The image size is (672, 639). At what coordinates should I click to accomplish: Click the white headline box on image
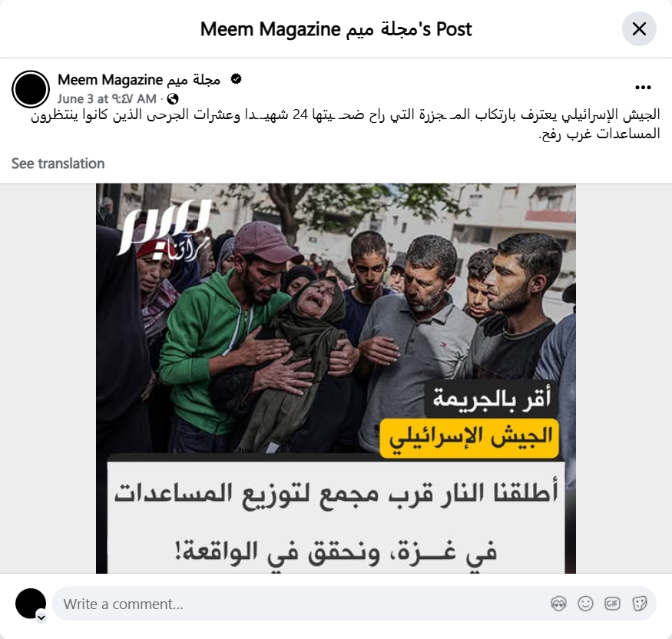coord(336,518)
